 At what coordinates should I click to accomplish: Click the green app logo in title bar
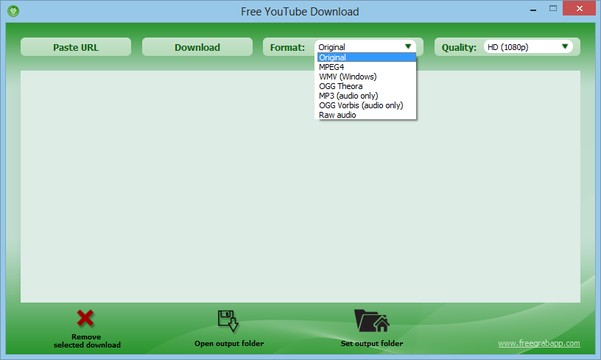click(x=13, y=11)
